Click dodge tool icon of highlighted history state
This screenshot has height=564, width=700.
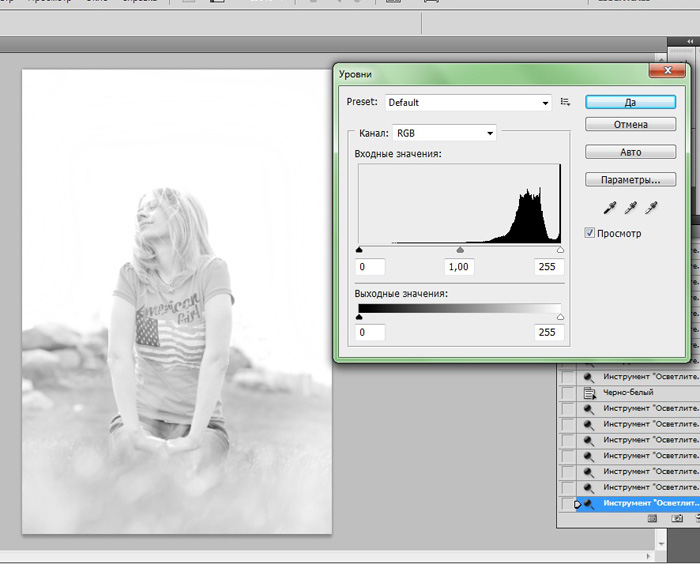589,504
